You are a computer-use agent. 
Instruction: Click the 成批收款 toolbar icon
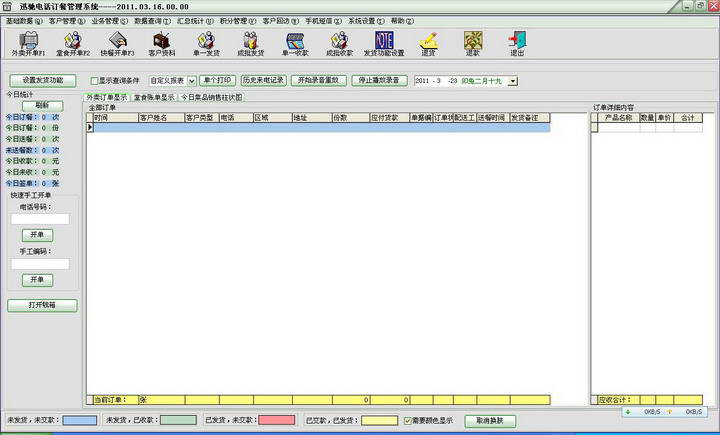pos(339,44)
